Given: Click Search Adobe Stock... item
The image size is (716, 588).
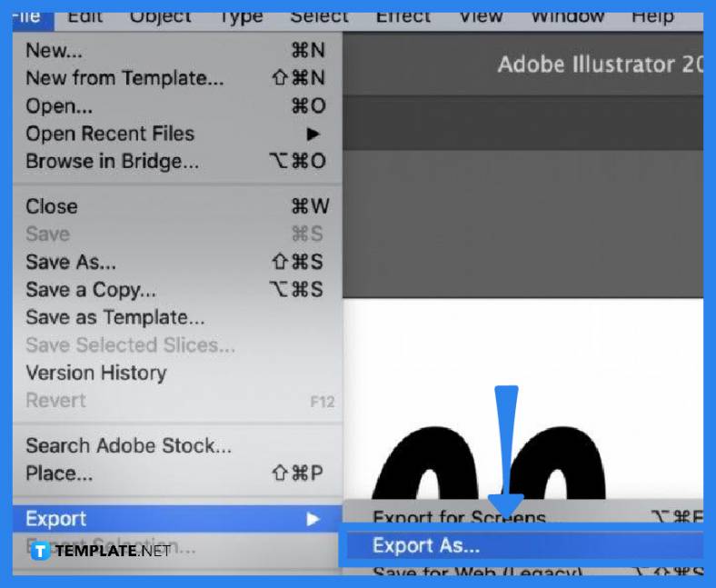Looking at the screenshot, I should (128, 445).
